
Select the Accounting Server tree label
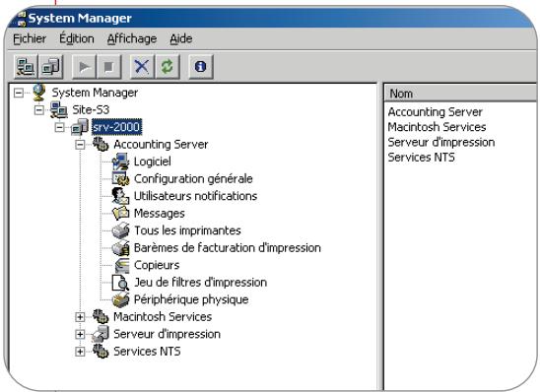click(161, 144)
